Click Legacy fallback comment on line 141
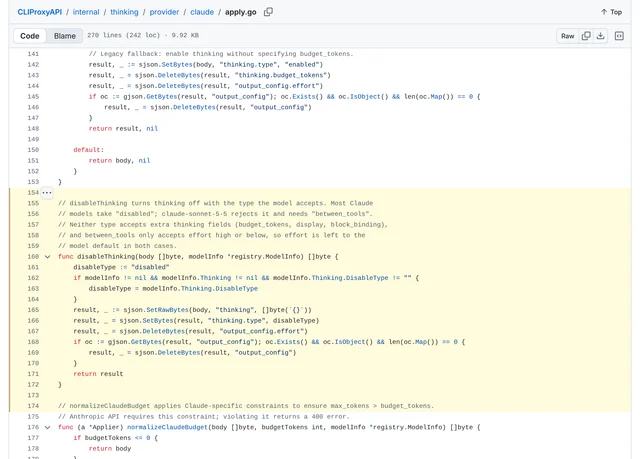 click(x=221, y=54)
